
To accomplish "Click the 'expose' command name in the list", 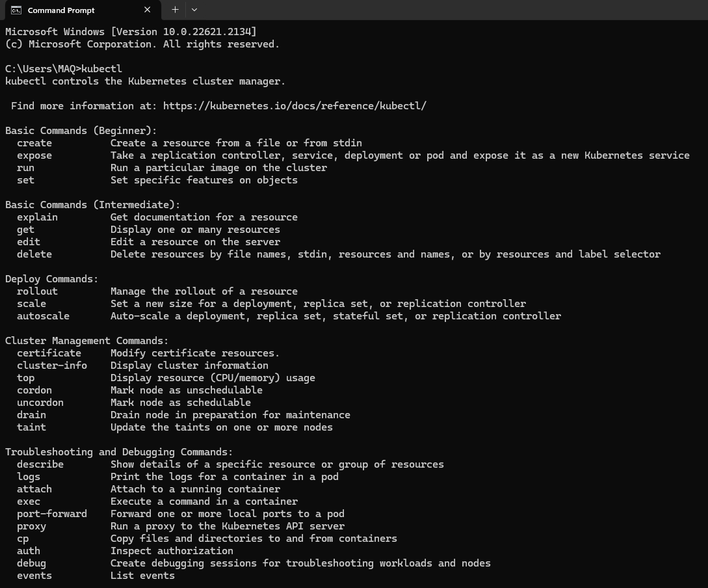I will point(34,155).
